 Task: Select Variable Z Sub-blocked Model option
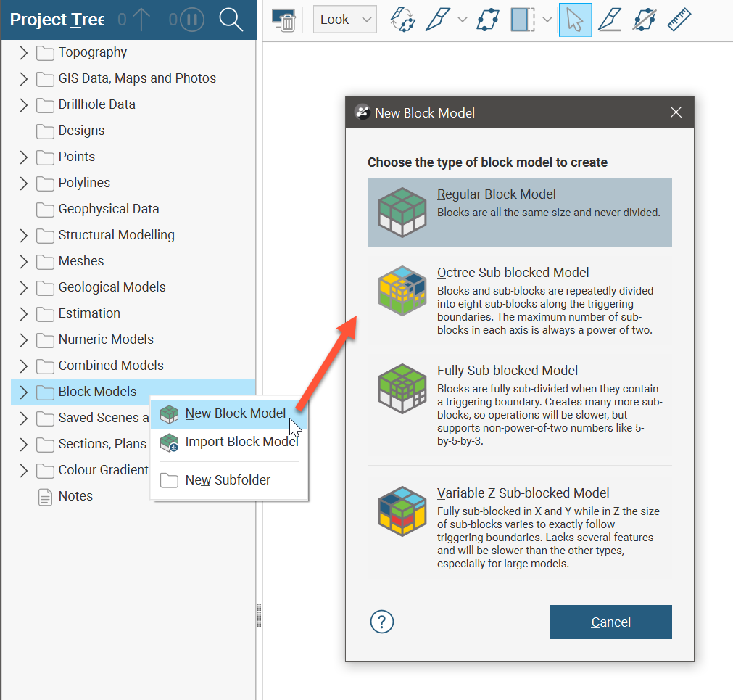pos(519,527)
